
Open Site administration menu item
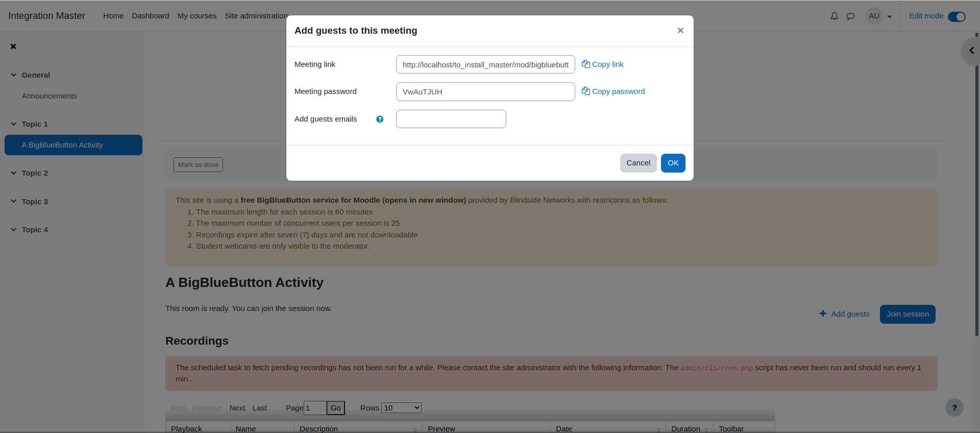click(x=256, y=16)
